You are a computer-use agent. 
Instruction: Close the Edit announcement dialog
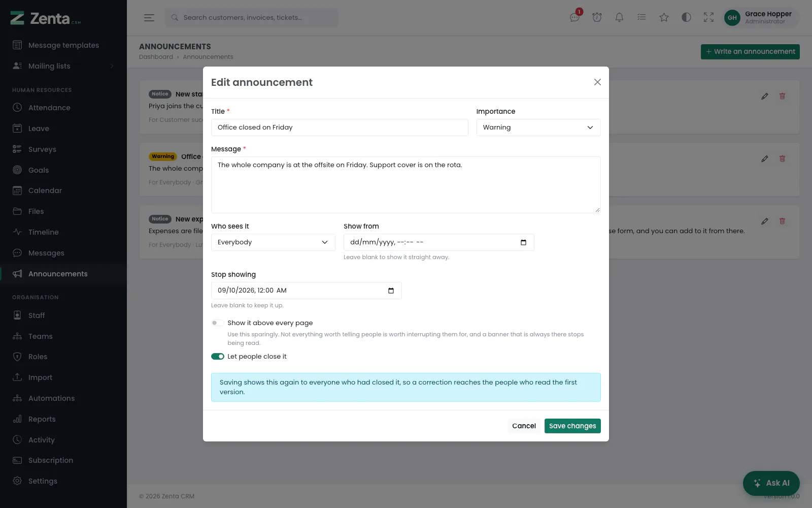point(597,82)
